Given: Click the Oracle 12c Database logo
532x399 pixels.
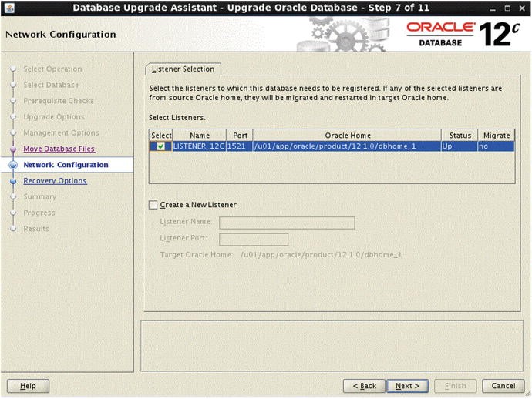Looking at the screenshot, I should click(x=463, y=34).
